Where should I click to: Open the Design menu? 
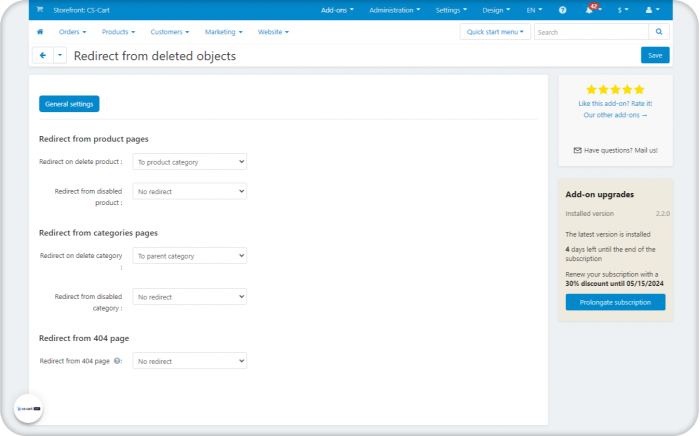[x=496, y=10]
